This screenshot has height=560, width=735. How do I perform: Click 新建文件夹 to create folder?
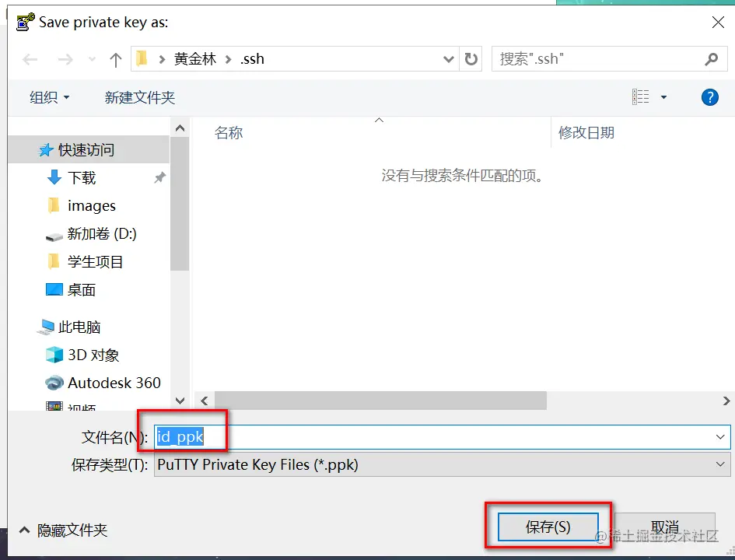click(x=140, y=97)
